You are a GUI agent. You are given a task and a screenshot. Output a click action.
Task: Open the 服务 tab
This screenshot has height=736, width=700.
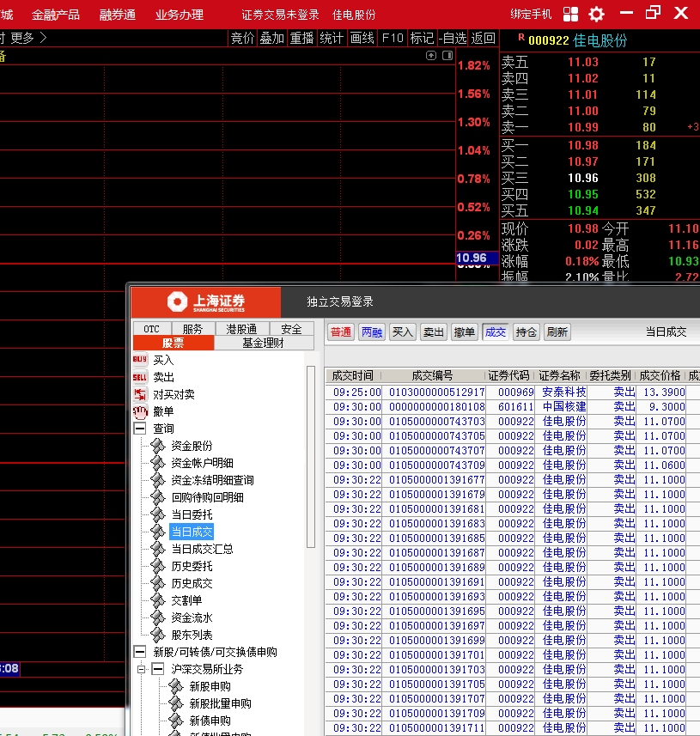pyautogui.click(x=192, y=329)
